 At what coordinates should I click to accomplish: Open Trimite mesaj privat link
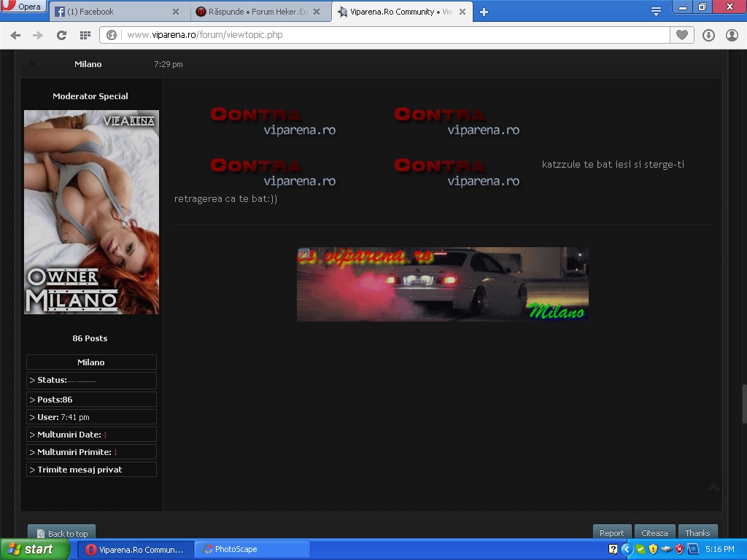(80, 470)
